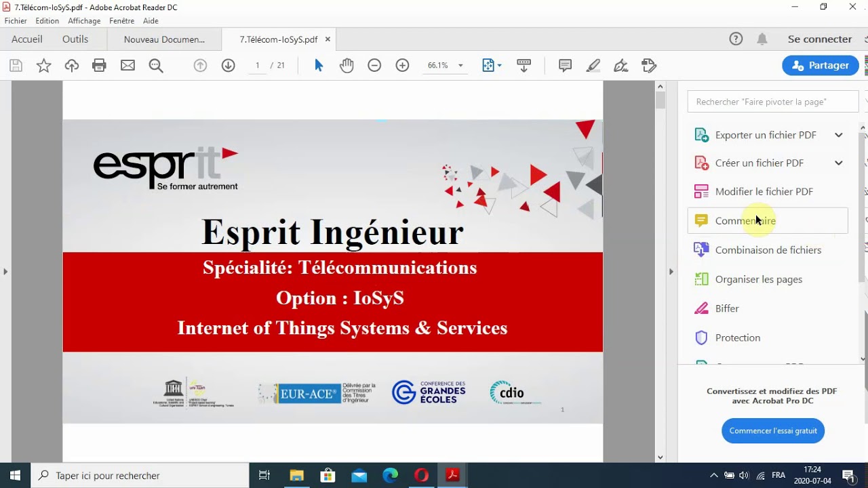Click the current page number field

click(258, 66)
